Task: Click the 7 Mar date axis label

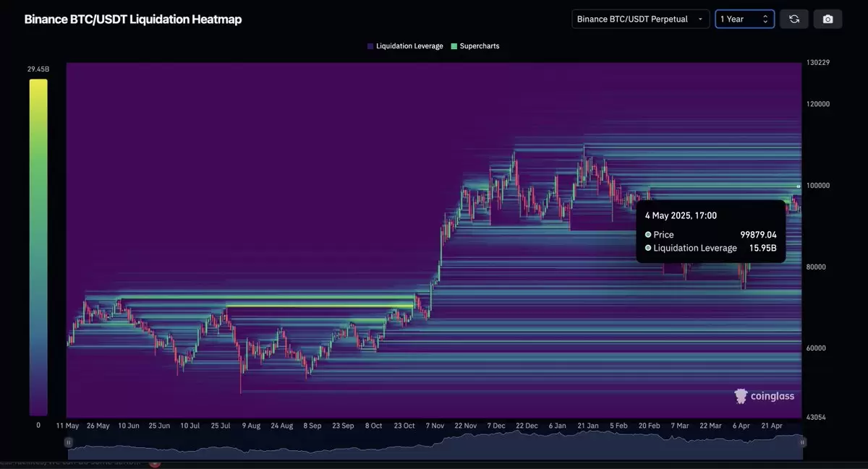Action: pyautogui.click(x=679, y=426)
